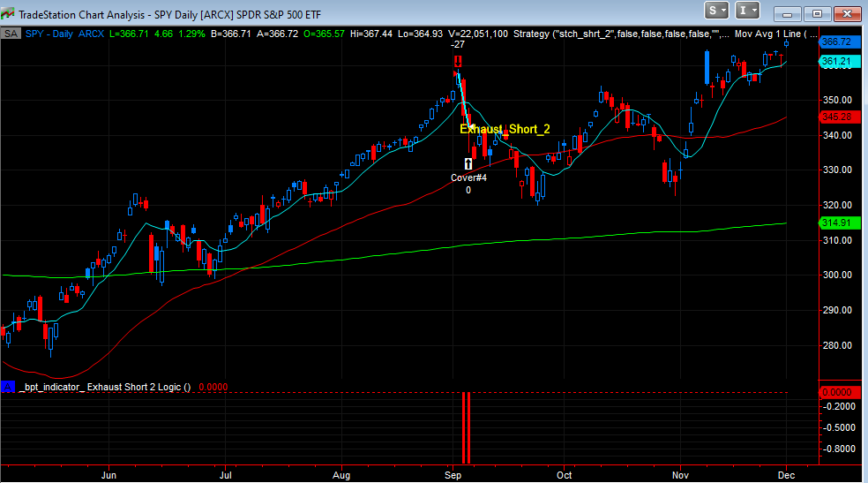Click the Jul label on time axis
This screenshot has height=483, width=868.
pyautogui.click(x=225, y=475)
